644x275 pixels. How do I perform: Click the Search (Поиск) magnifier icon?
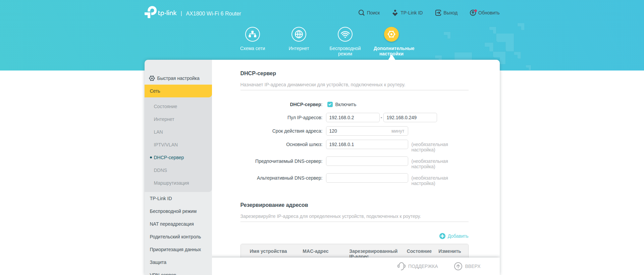(x=361, y=13)
